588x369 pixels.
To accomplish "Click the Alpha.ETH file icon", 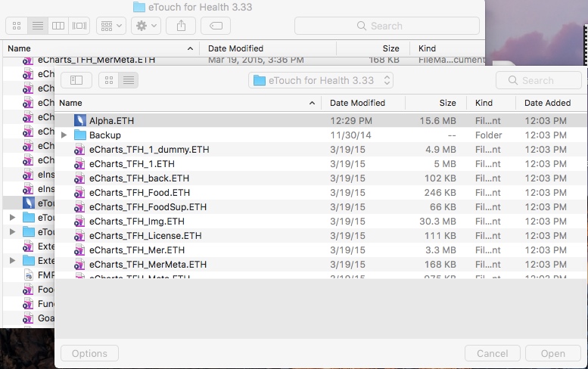I will pyautogui.click(x=80, y=121).
